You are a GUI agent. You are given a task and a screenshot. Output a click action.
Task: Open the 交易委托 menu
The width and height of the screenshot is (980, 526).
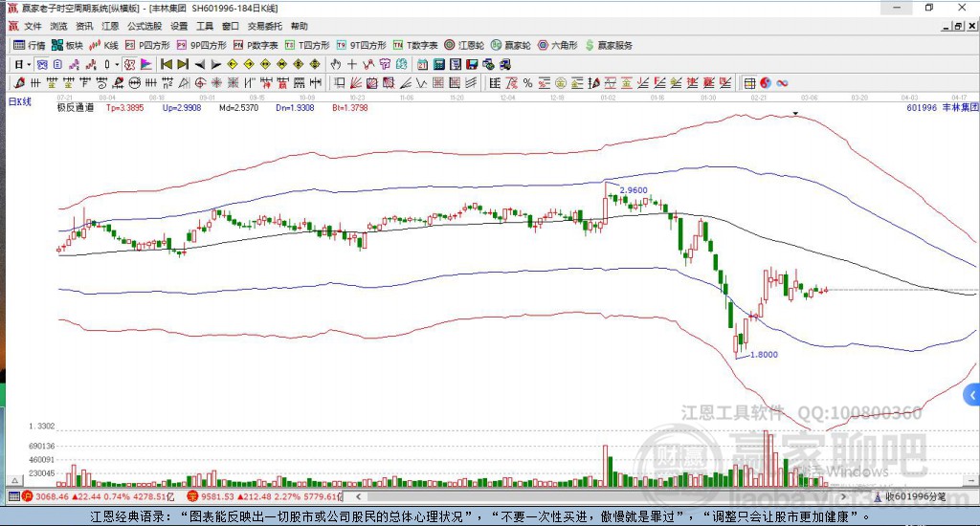(x=265, y=26)
